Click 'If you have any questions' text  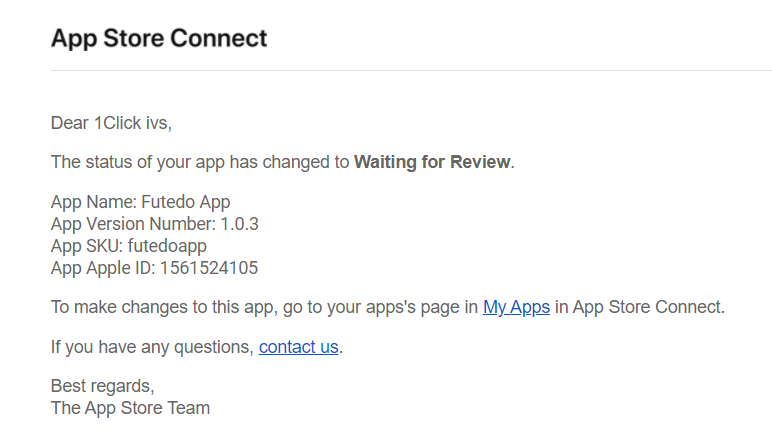tap(152, 347)
